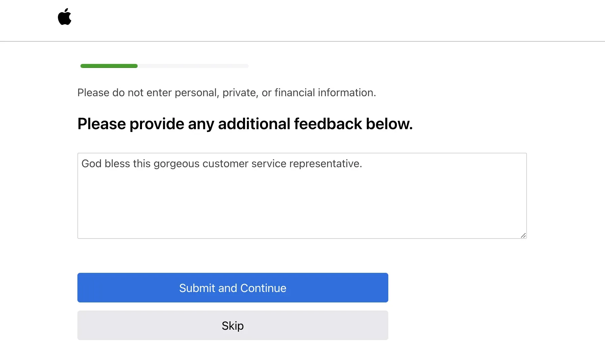This screenshot has height=364, width=605.
Task: Focus the additional feedback text area
Action: point(302,196)
